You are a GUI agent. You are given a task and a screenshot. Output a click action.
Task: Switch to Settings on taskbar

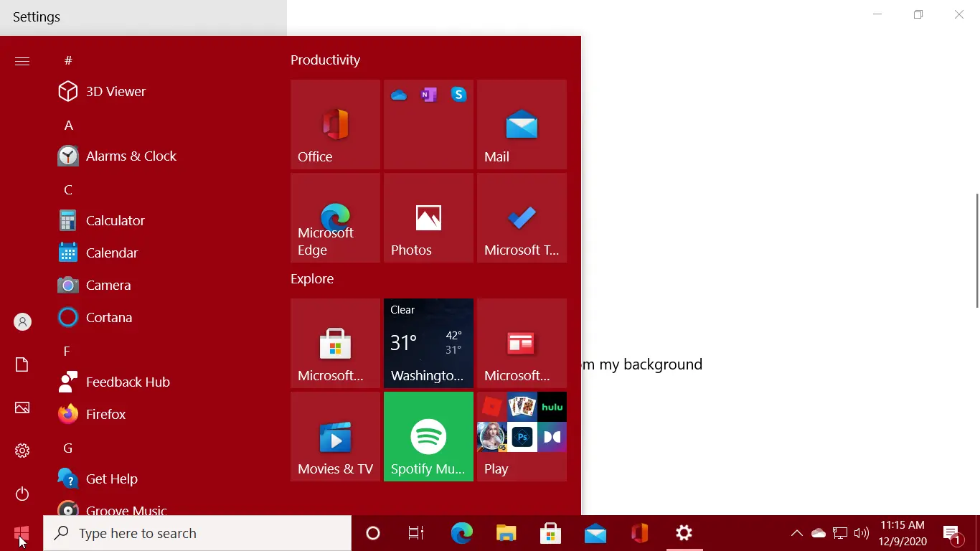(684, 533)
